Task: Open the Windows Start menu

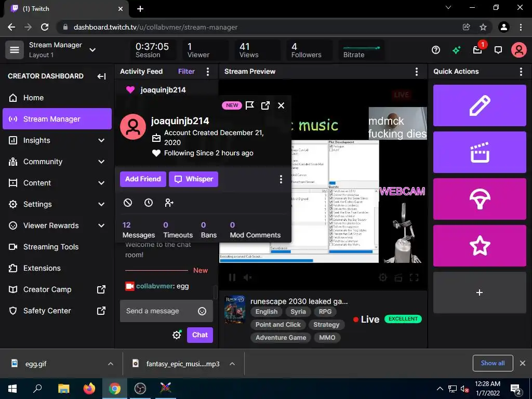Action: 12,389
